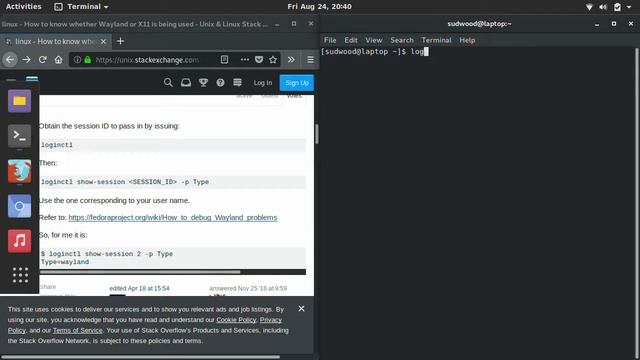Open Files from the dock
The image size is (640, 360).
pos(19,101)
